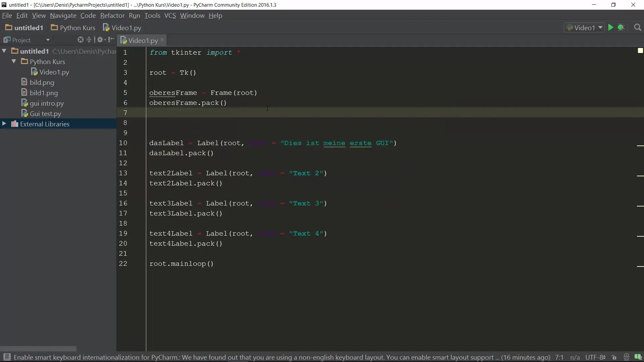Click Video1.py breadcrumb in navigation bar
644x362 pixels.
[122, 27]
